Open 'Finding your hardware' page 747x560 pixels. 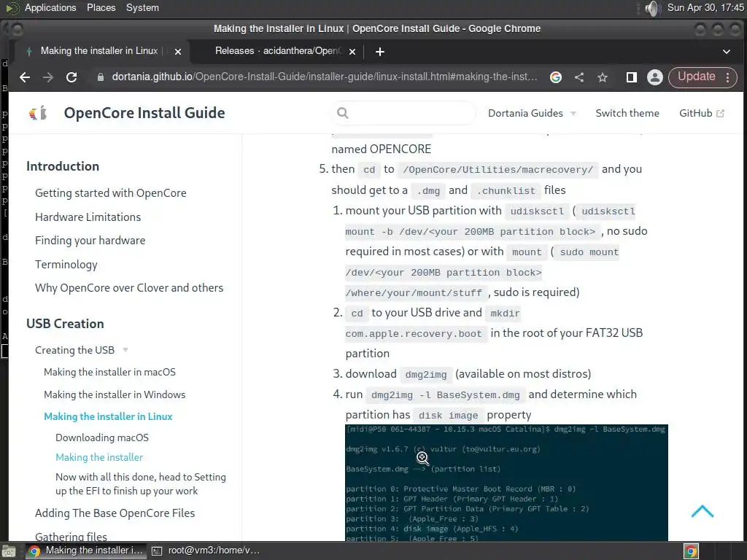(x=90, y=241)
